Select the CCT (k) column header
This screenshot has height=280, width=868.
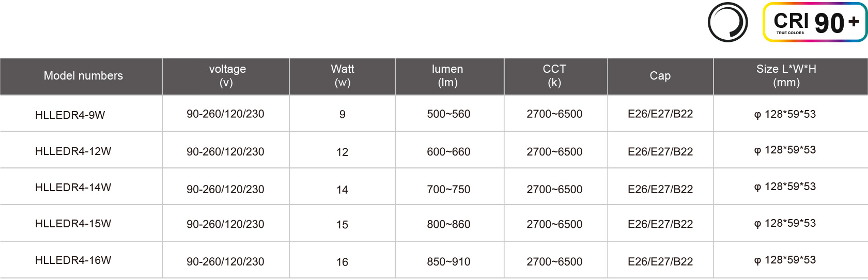click(554, 76)
